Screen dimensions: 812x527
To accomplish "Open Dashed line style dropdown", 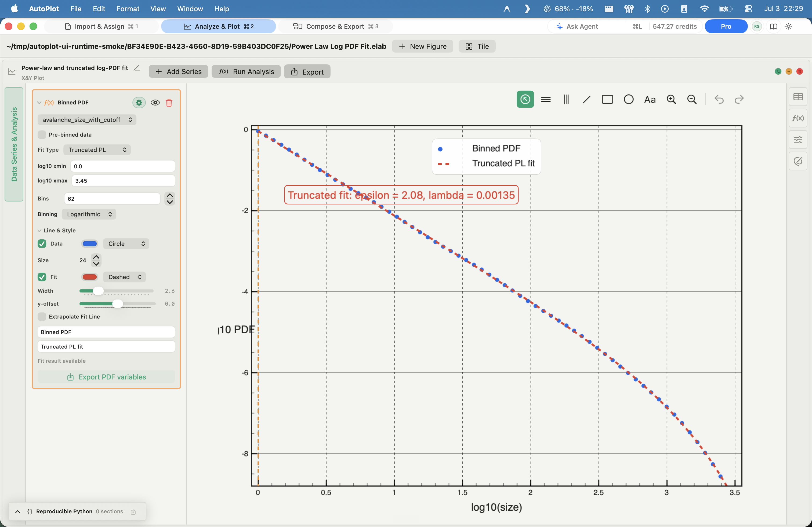I will tap(124, 277).
